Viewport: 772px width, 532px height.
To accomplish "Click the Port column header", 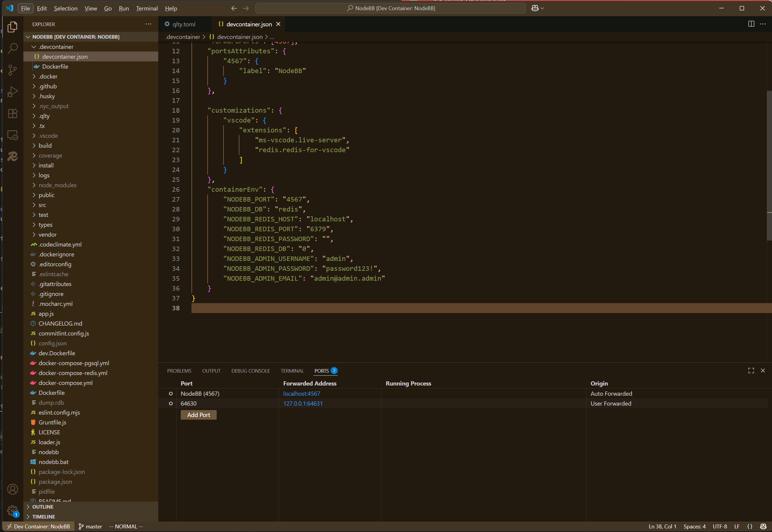I will pos(186,384).
